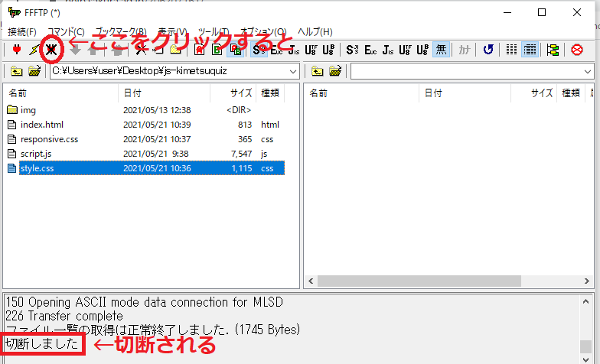Select the script.js file name
Screen dimensions: 600x364
(36, 154)
